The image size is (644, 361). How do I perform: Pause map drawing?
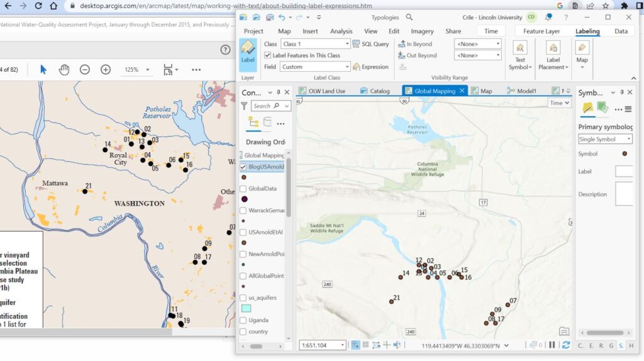[x=552, y=345]
